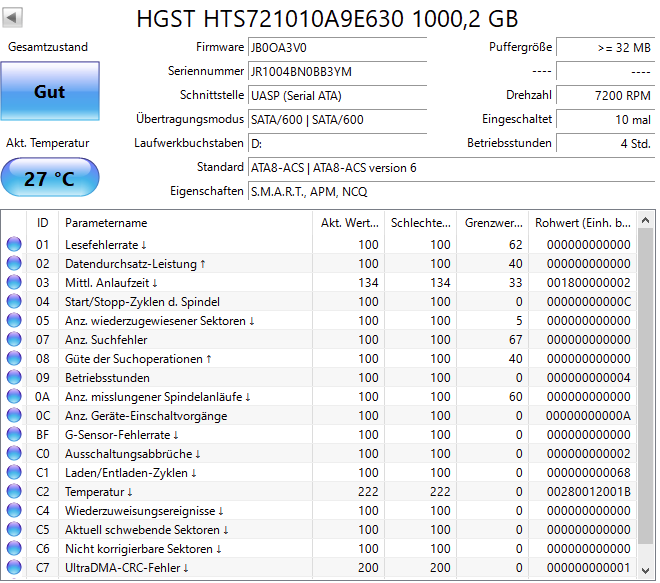Viewport: 660px width, 583px height.
Task: Click the Puffergröße field >= 32 MB
Action: click(x=606, y=47)
